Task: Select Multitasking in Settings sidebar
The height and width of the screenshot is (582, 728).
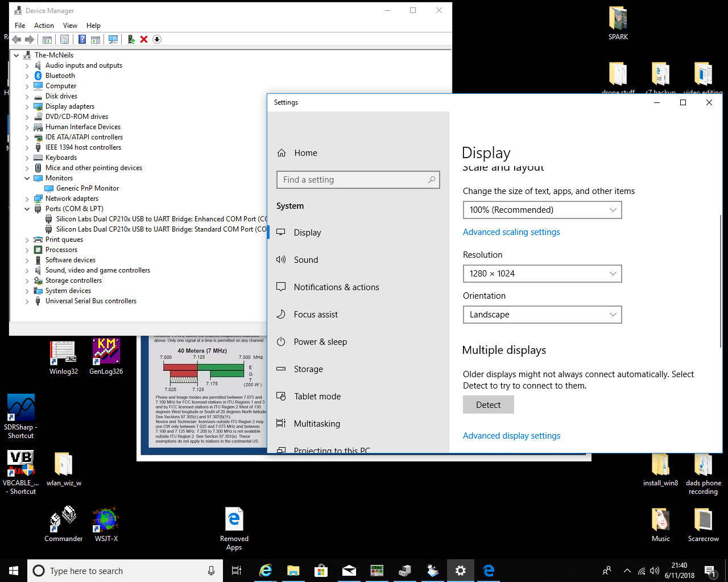Action: pyautogui.click(x=358, y=424)
